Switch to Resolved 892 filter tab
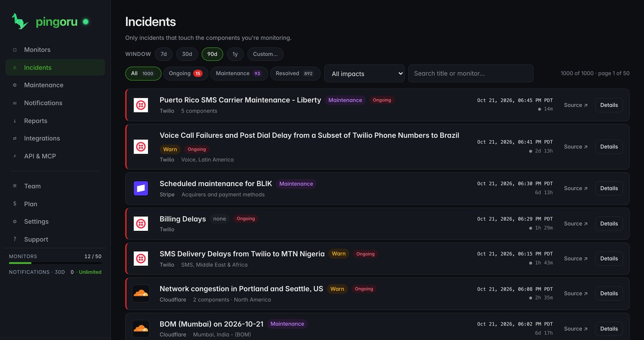Screen dimensions: 644x340 click(295, 73)
